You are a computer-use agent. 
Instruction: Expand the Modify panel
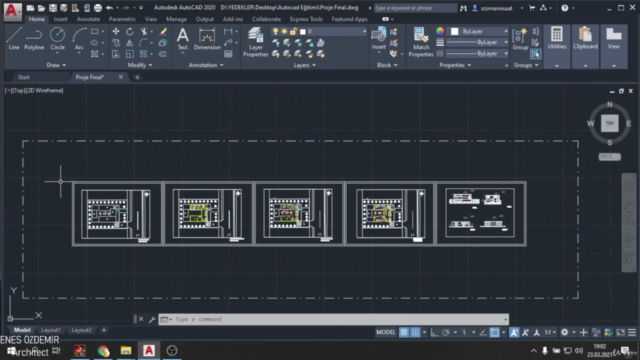(x=140, y=65)
